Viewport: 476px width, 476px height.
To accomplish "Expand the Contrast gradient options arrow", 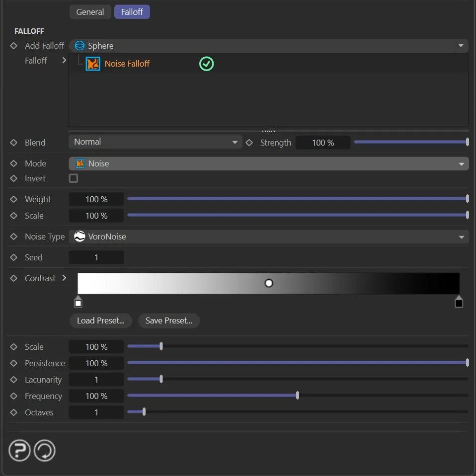I will coord(64,278).
